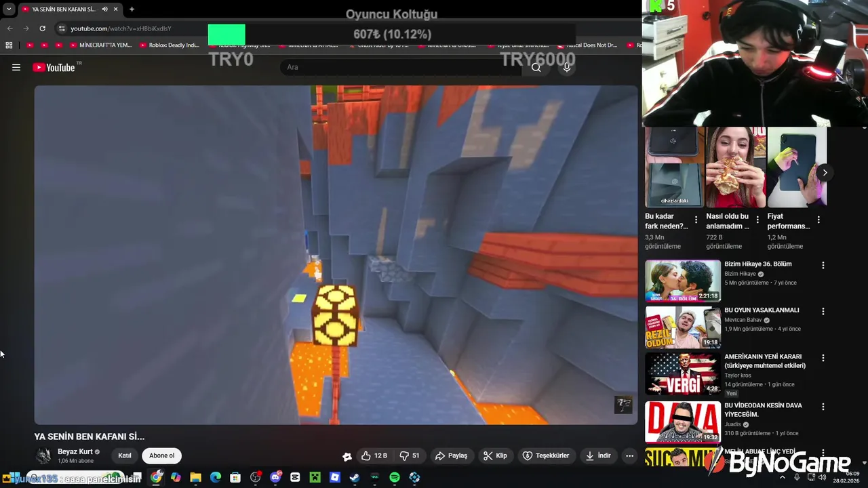Open the YouTube guide hamburger menu

click(16, 67)
